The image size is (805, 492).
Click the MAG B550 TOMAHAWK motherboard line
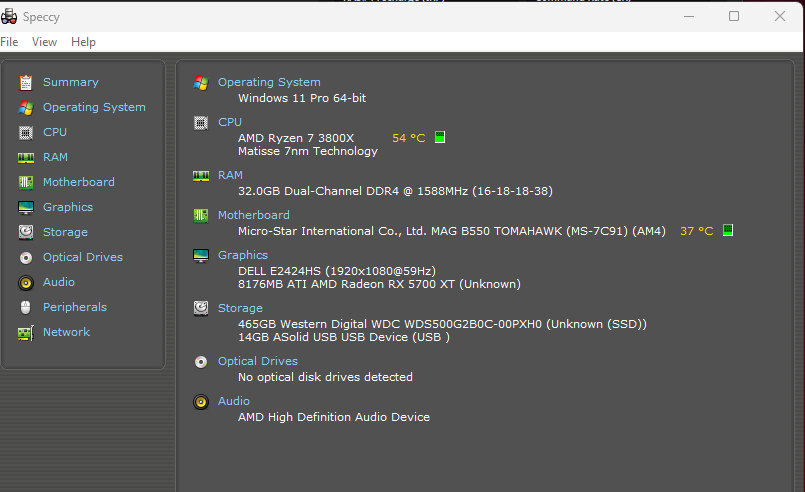click(x=452, y=231)
